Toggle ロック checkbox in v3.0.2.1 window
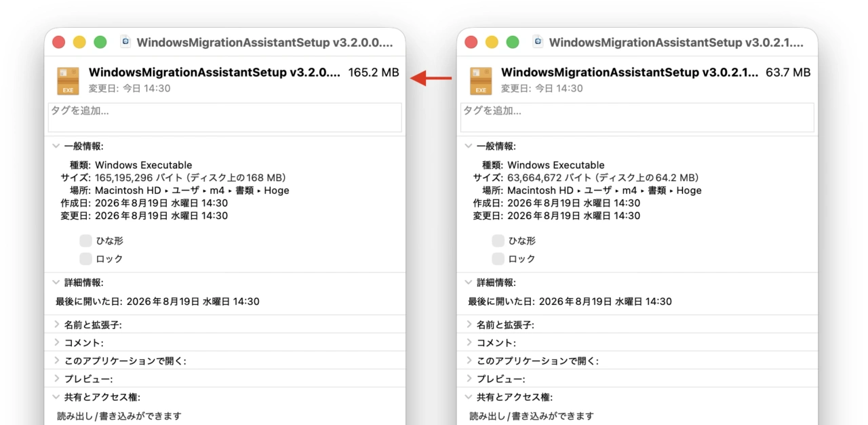The height and width of the screenshot is (425, 868). 498,258
